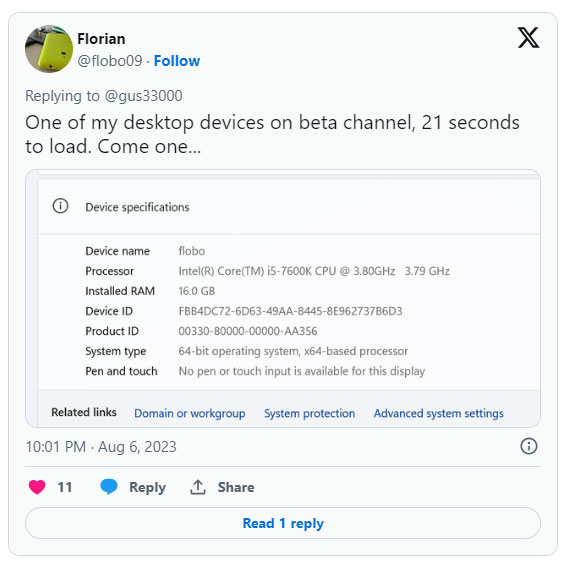
Task: Open Replying to @gus33000 mention
Action: coord(143,96)
